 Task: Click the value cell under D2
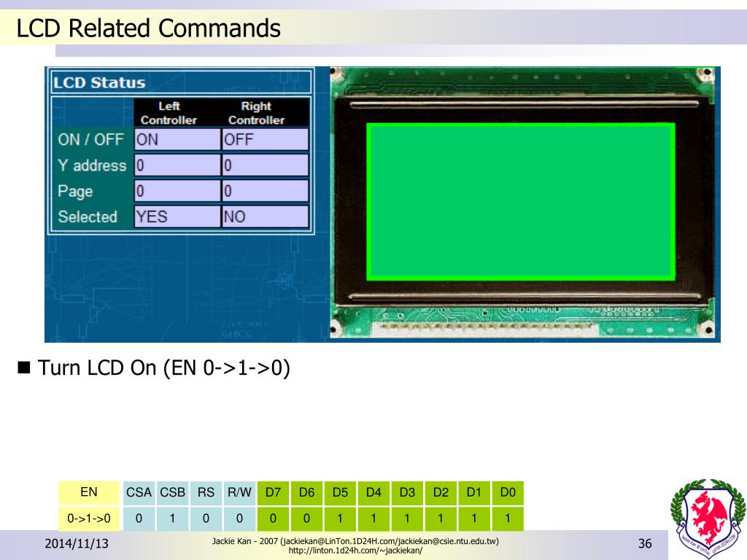tap(441, 518)
